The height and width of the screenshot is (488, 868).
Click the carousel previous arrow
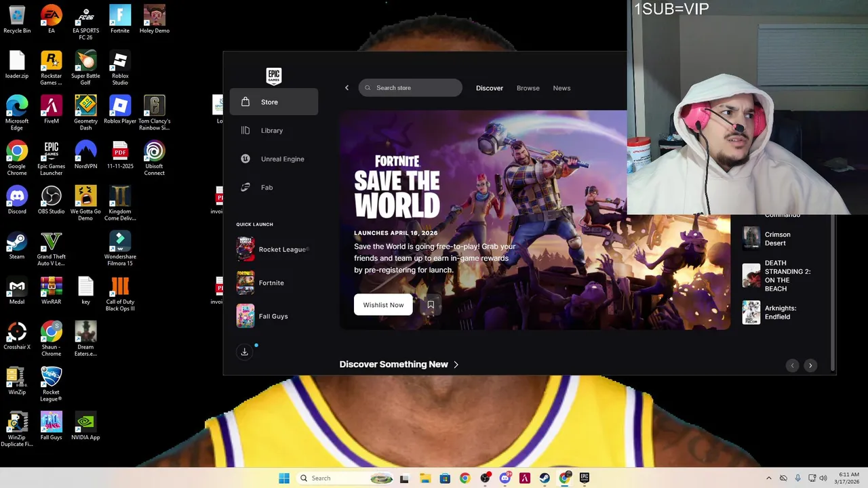coord(792,365)
